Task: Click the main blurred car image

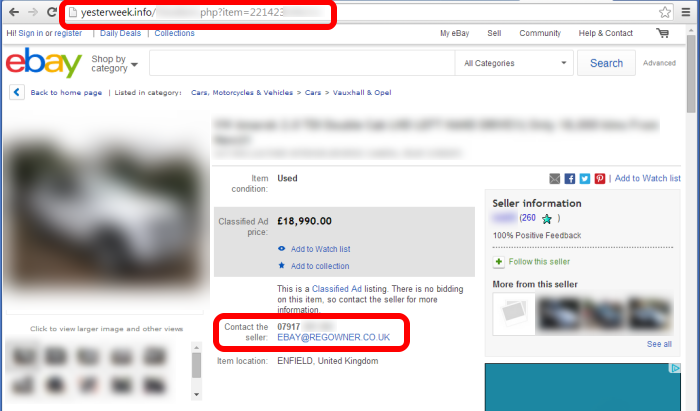Action: pyautogui.click(x=106, y=210)
